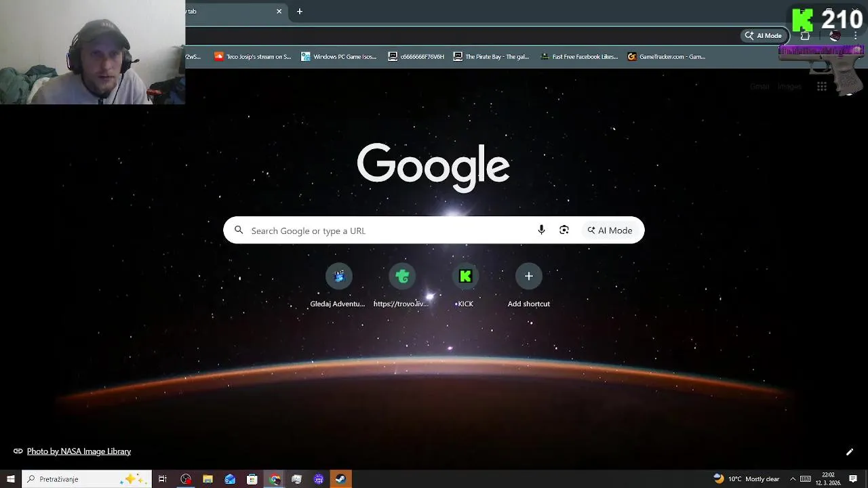
Task: Open Teco Josip's stream bookmark
Action: point(253,57)
